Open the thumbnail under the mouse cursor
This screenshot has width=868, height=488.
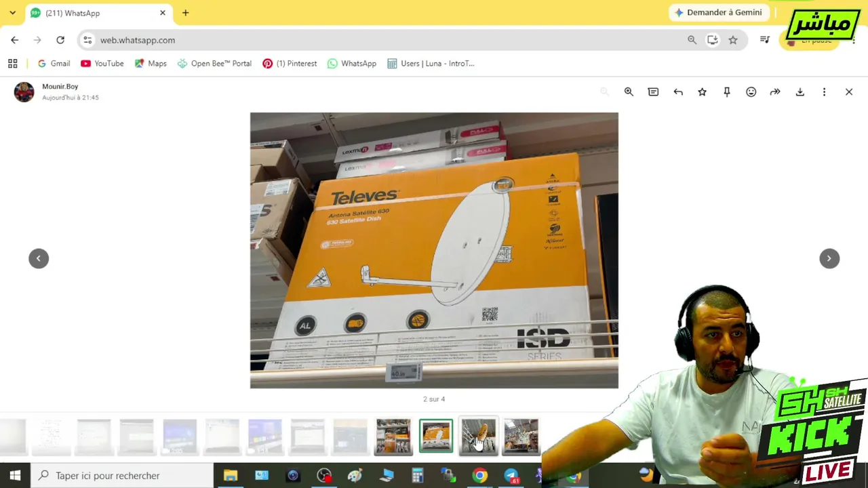coord(479,436)
